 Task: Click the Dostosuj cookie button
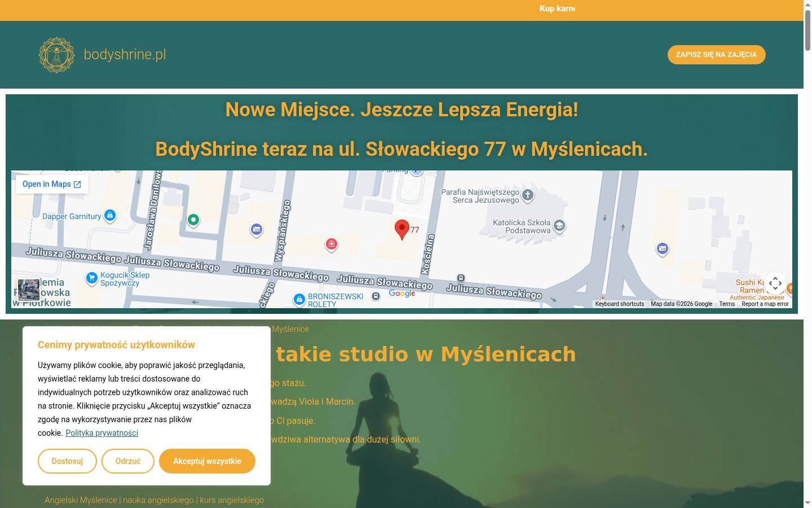point(67,461)
